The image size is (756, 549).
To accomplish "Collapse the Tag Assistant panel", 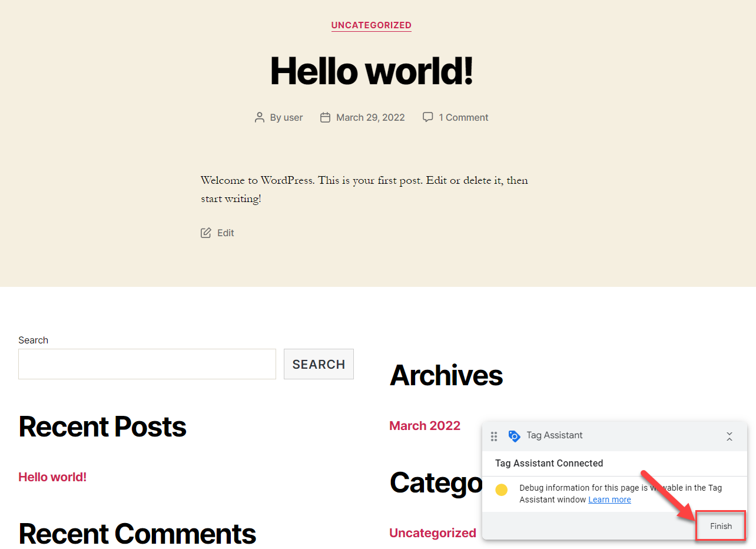I will click(730, 436).
